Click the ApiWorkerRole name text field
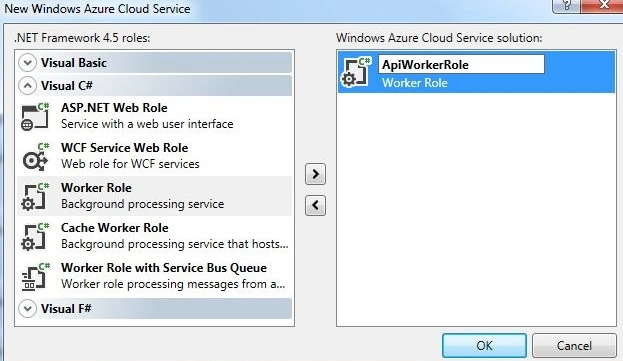Viewport: 623px width, 361px height. click(461, 64)
